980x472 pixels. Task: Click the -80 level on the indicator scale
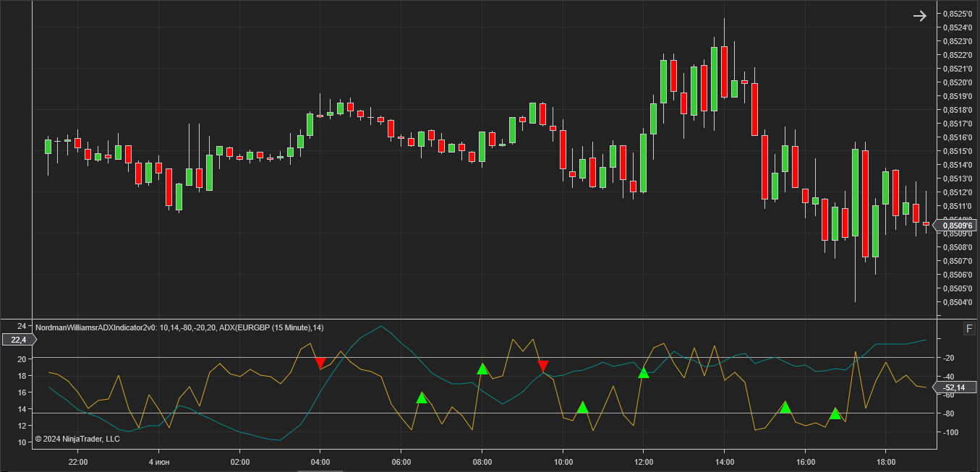950,413
